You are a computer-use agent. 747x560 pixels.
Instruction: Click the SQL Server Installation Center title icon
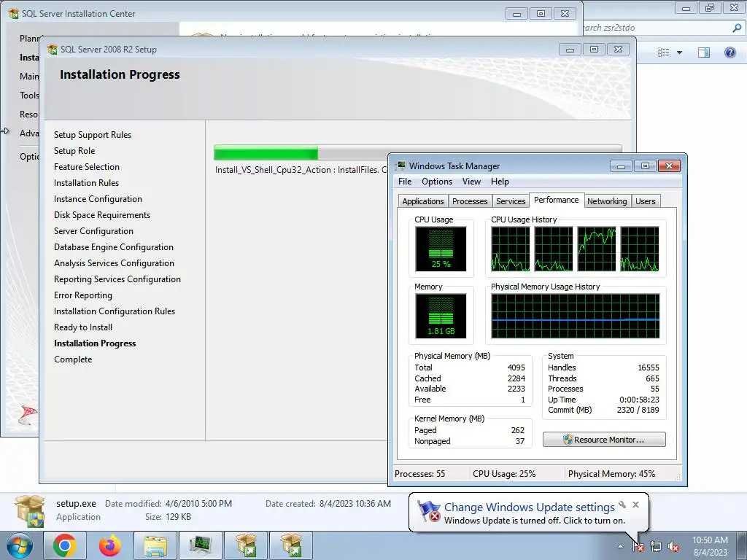click(14, 13)
